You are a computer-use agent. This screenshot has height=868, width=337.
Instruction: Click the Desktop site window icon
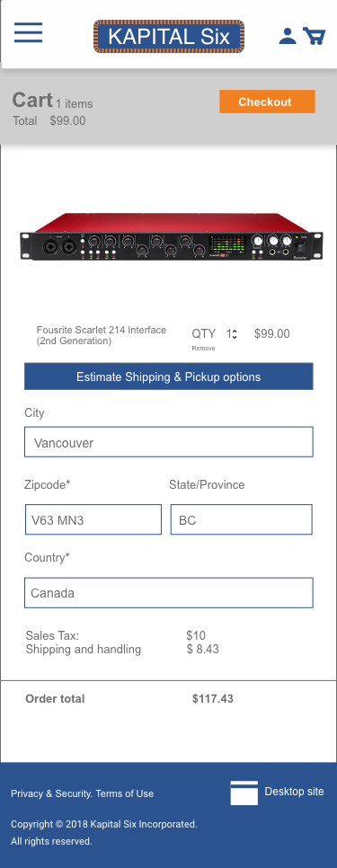coord(244,793)
